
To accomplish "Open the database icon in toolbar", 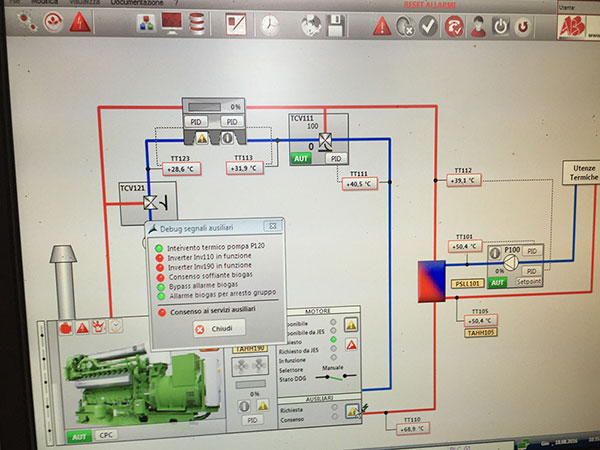I will [x=197, y=22].
